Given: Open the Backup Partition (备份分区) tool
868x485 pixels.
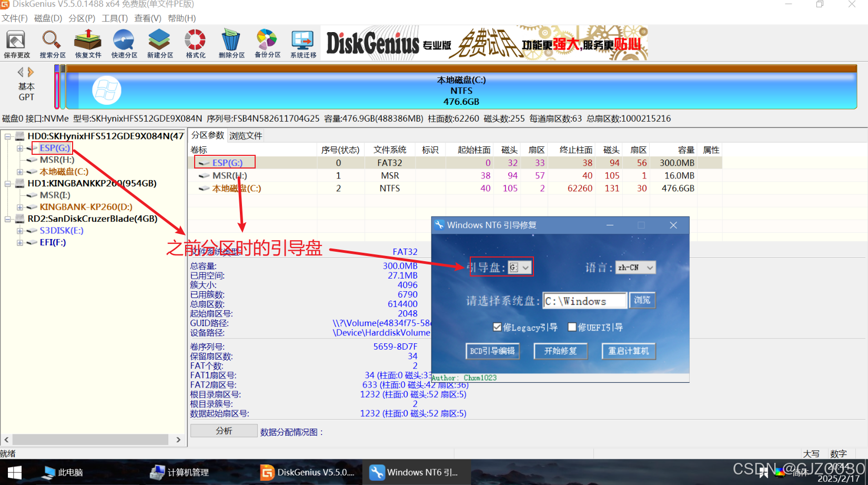Looking at the screenshot, I should (x=267, y=44).
